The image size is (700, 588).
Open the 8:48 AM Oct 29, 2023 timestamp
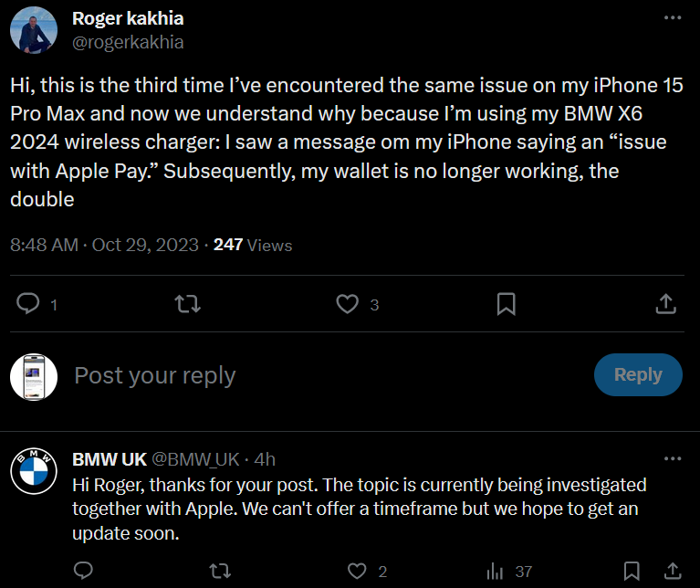coord(105,245)
